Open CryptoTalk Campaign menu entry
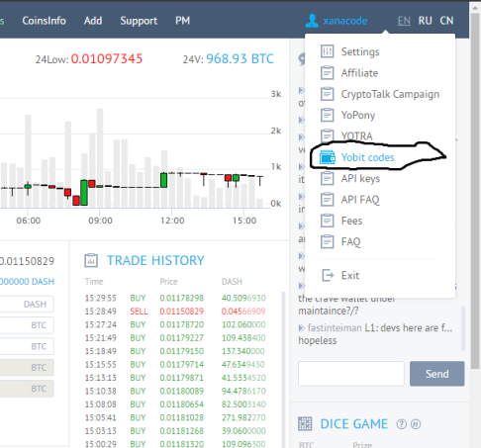 [x=390, y=94]
